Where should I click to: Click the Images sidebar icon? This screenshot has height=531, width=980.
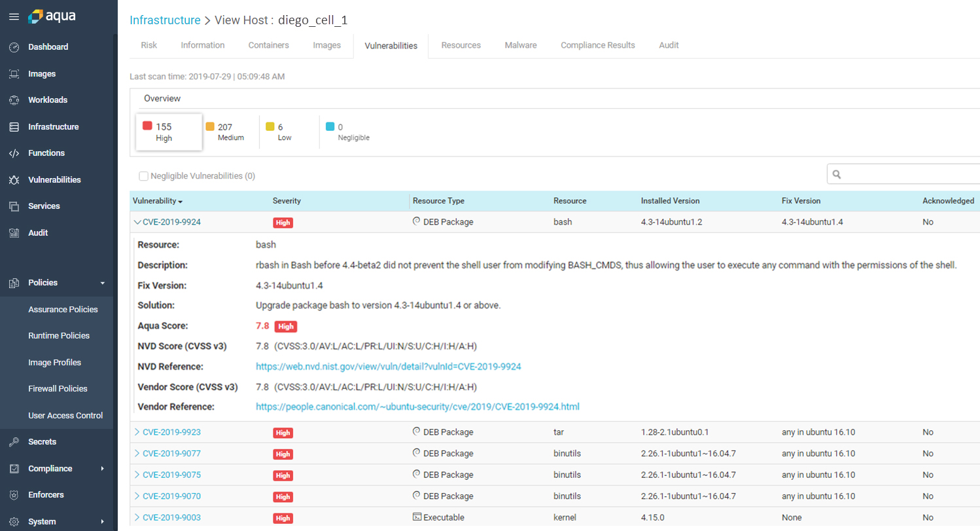pyautogui.click(x=14, y=74)
